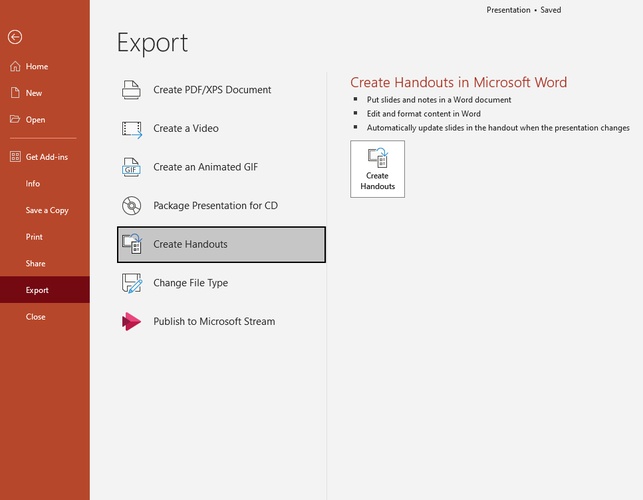Go to the Info page
This screenshot has height=500, width=643.
pos(33,183)
